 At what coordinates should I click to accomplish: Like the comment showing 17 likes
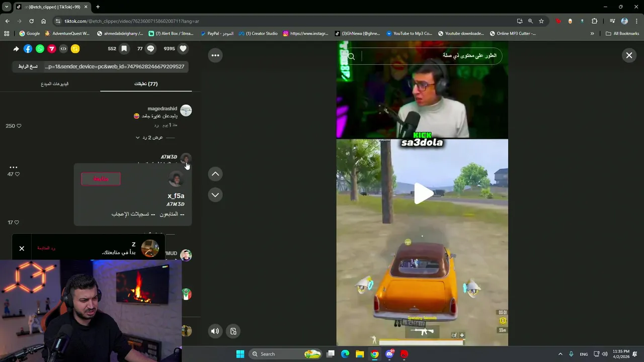(x=17, y=222)
